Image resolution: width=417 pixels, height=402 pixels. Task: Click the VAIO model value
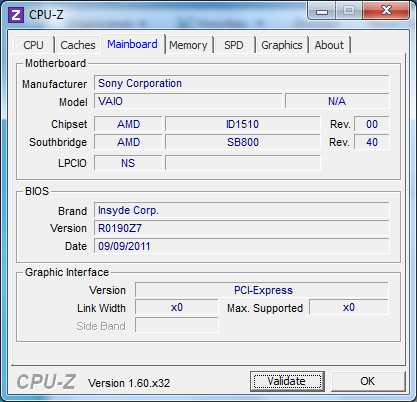click(x=188, y=101)
